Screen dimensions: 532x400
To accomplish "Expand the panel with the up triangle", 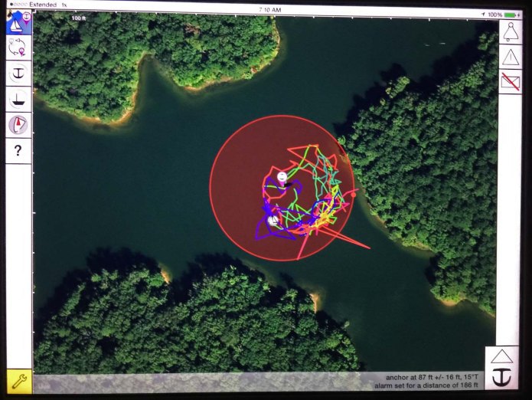I will tap(502, 356).
